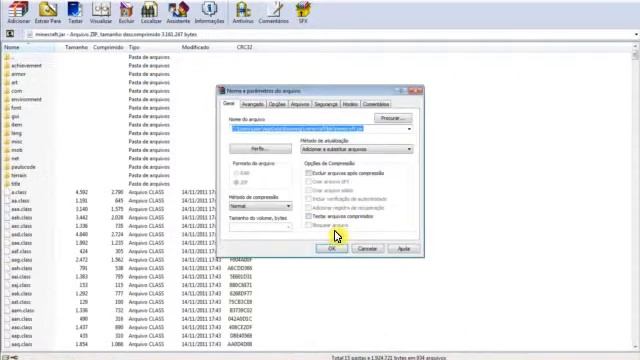Viewport: 640px width, 360px height.
Task: Click the Procurar... button
Action: (393, 118)
